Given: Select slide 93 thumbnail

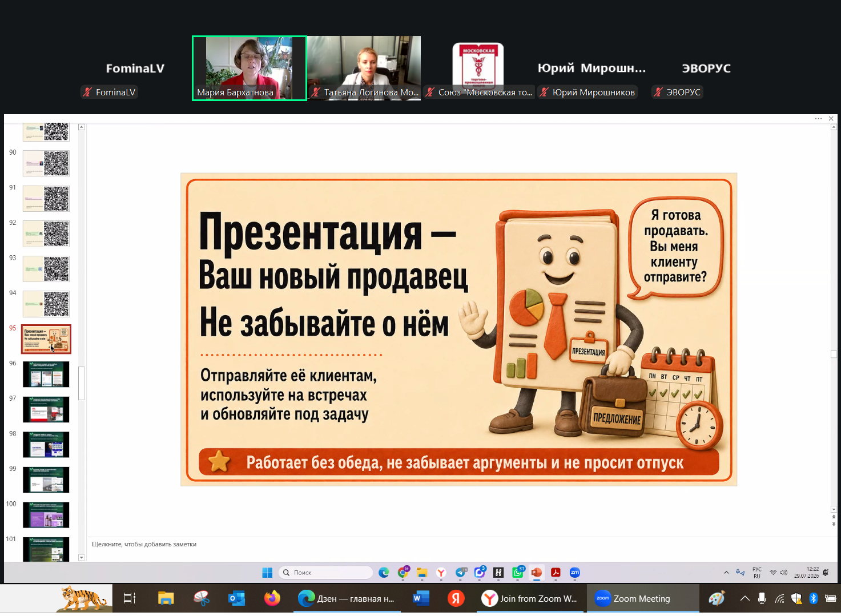Looking at the screenshot, I should (x=46, y=269).
